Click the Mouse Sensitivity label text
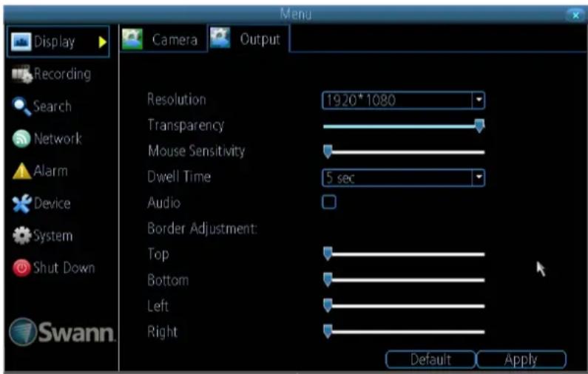This screenshot has height=374, width=588. pyautogui.click(x=196, y=151)
